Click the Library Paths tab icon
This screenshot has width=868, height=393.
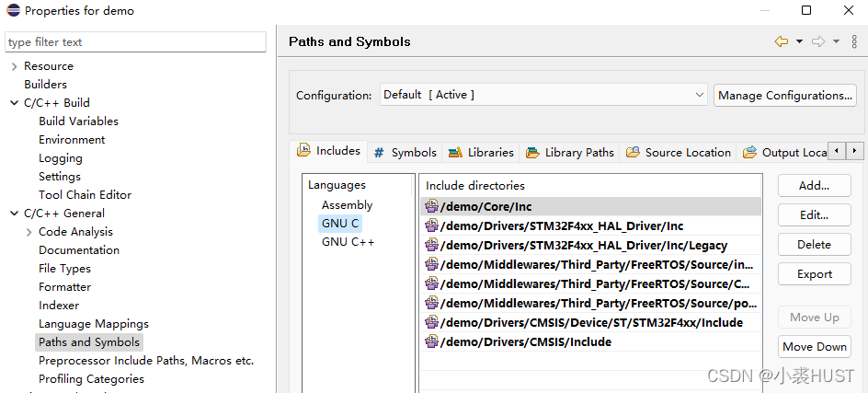pos(532,153)
